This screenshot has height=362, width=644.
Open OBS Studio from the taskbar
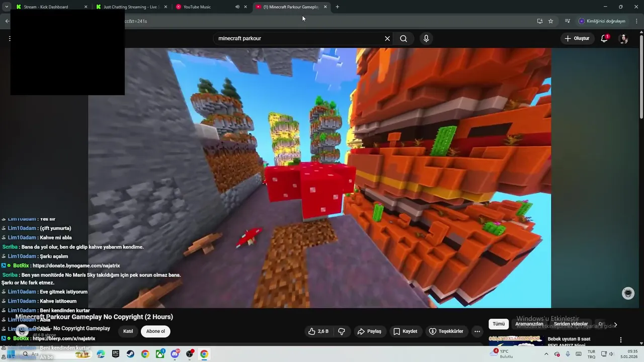click(x=190, y=354)
